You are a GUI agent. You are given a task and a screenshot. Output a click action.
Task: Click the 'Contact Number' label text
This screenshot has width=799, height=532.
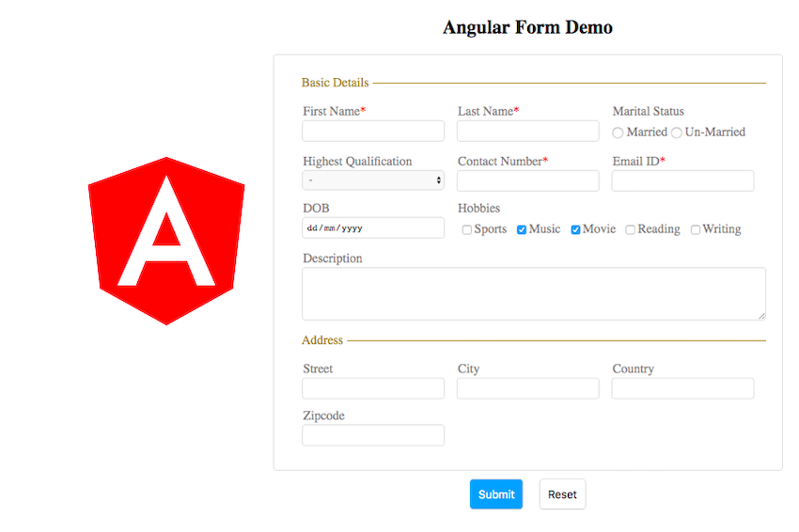[x=500, y=161]
